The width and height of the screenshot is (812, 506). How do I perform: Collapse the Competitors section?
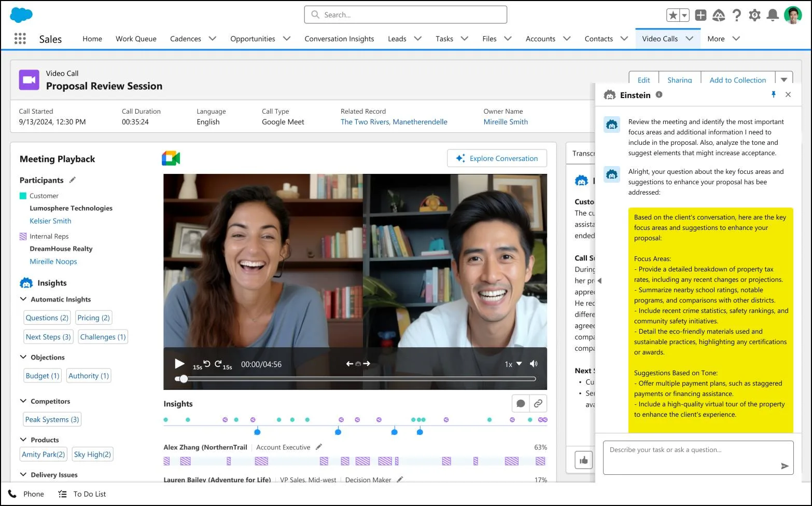(x=23, y=401)
